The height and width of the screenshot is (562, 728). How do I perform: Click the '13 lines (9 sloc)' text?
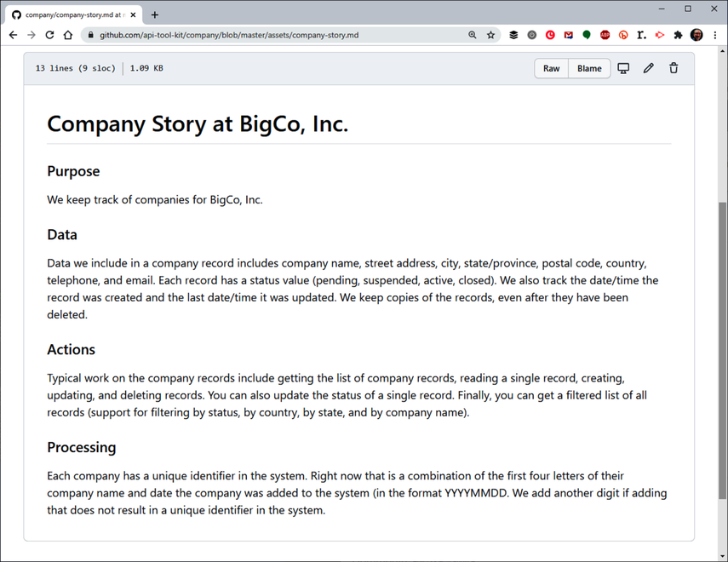tap(75, 68)
